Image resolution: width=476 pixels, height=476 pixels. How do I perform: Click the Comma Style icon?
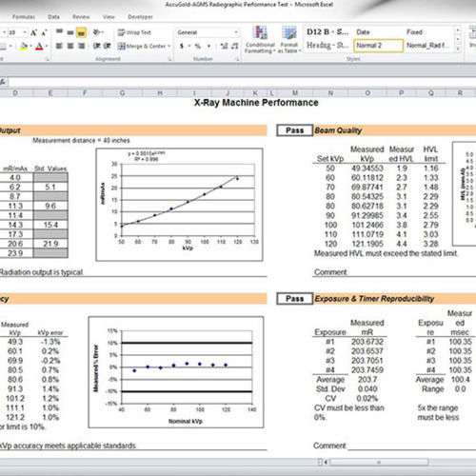(208, 47)
